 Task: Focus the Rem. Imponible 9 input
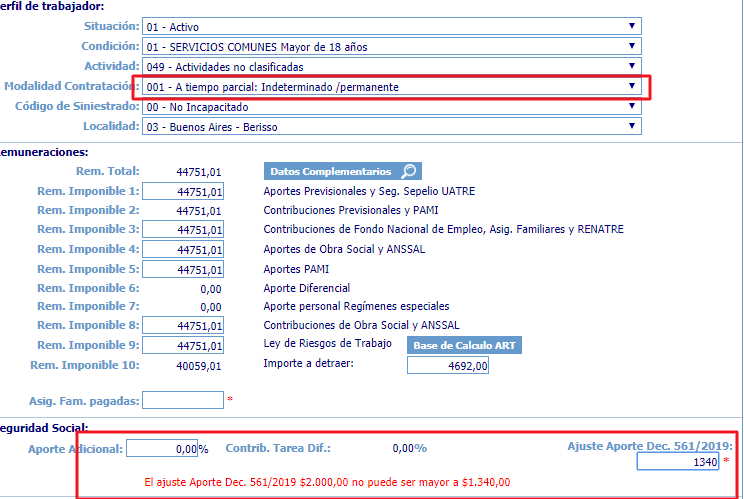coord(183,345)
